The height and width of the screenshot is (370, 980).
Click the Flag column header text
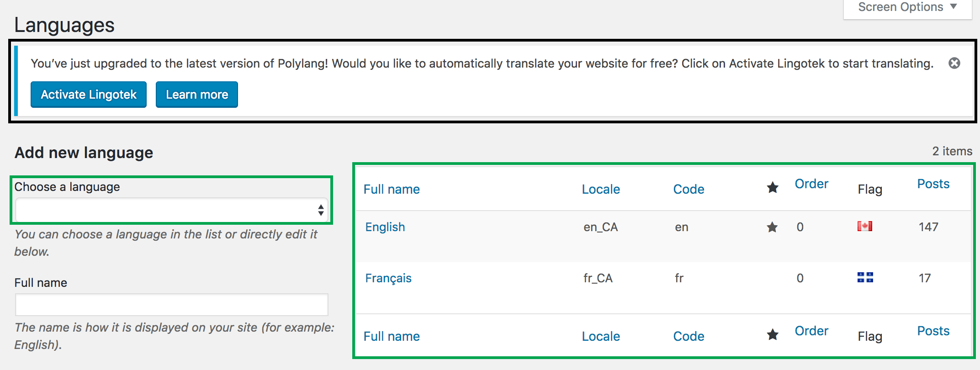pyautogui.click(x=870, y=189)
